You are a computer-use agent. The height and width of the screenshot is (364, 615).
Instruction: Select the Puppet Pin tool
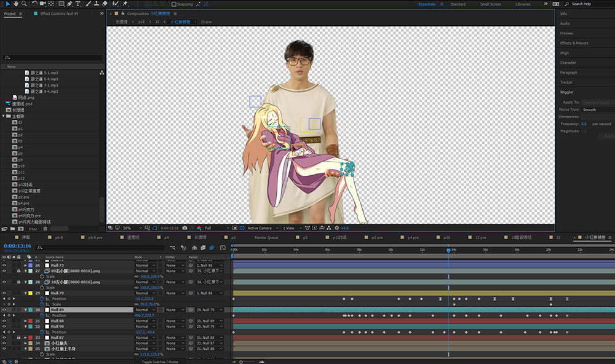[x=125, y=4]
